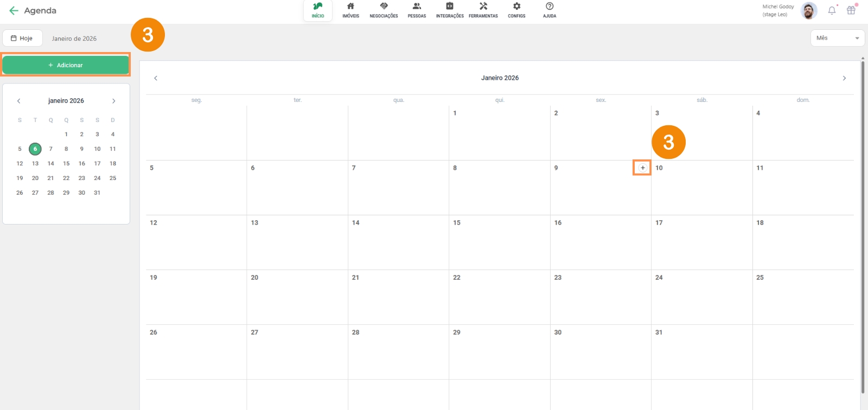Go to next month in main calendar
This screenshot has height=410, width=868.
coord(844,78)
